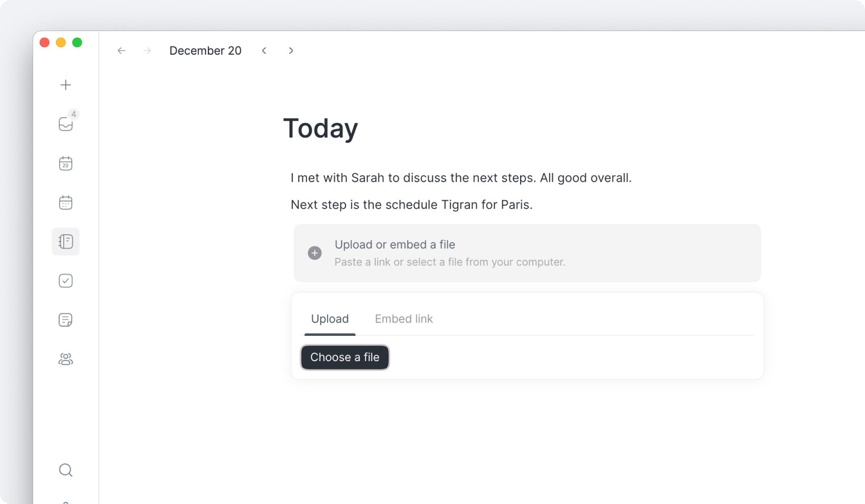Open the tasks checkmark icon in sidebar
This screenshot has width=865, height=504.
coord(65,280)
